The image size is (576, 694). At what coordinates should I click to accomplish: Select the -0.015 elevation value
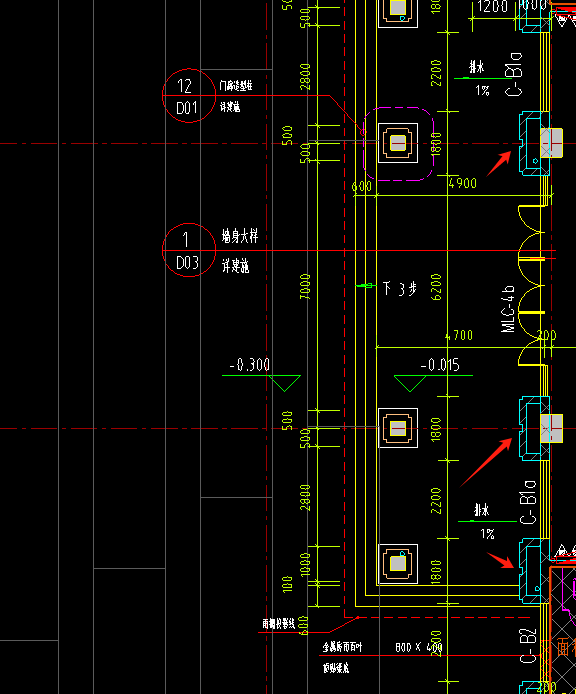pyautogui.click(x=440, y=365)
